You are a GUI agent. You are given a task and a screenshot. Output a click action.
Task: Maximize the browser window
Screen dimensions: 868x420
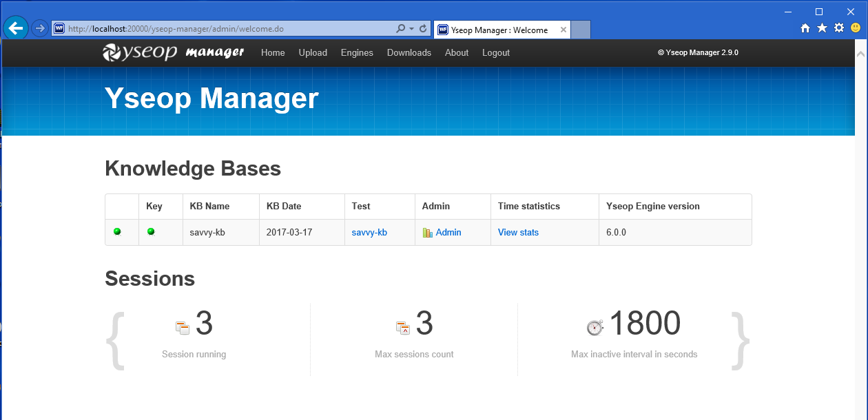[x=819, y=11]
